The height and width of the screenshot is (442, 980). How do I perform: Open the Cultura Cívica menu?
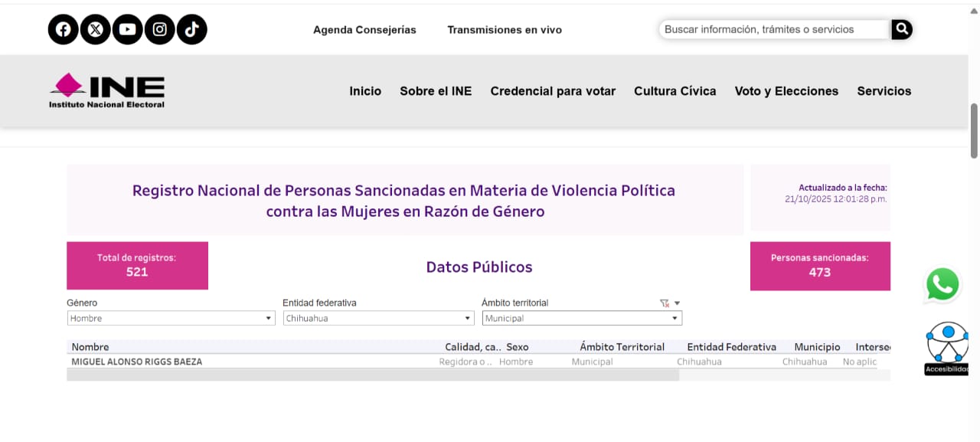(675, 91)
